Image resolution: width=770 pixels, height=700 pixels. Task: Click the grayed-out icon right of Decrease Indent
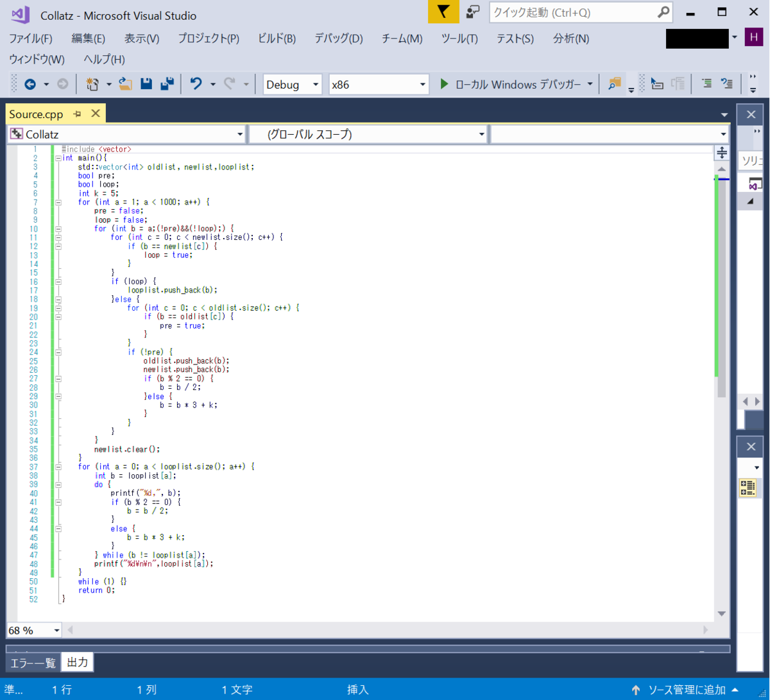click(x=678, y=84)
